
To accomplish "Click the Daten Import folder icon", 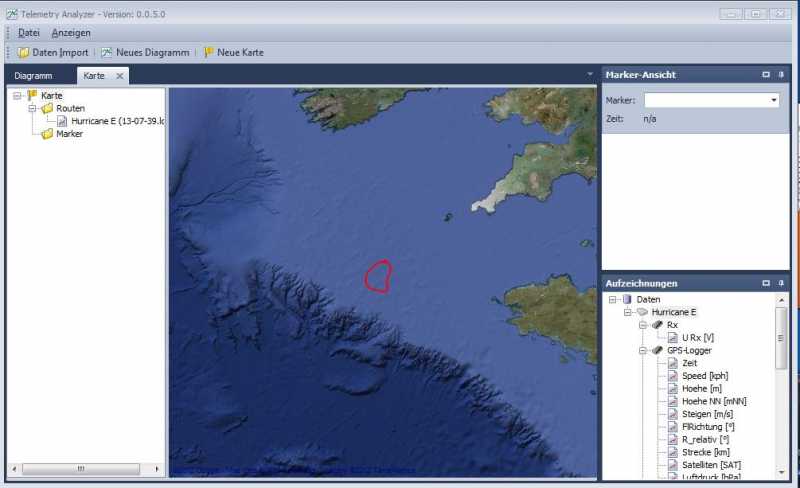I will pos(23,53).
